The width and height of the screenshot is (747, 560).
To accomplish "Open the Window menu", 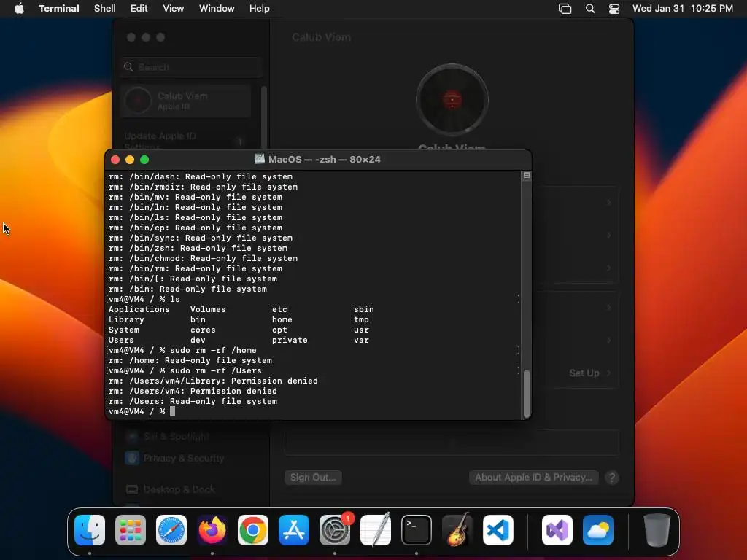I will (217, 9).
